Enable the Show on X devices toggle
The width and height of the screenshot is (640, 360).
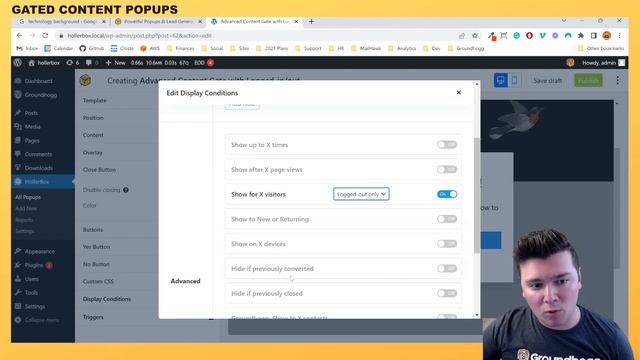[x=447, y=244]
